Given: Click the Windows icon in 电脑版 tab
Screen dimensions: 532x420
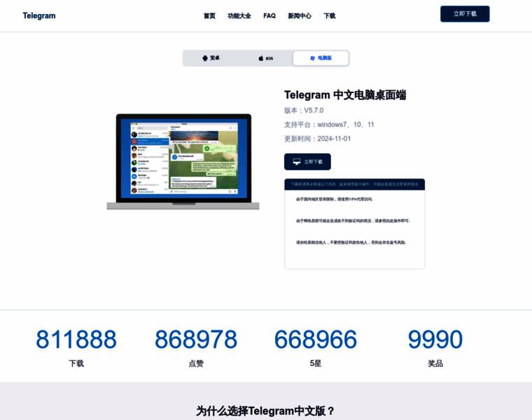Looking at the screenshot, I should coord(312,58).
